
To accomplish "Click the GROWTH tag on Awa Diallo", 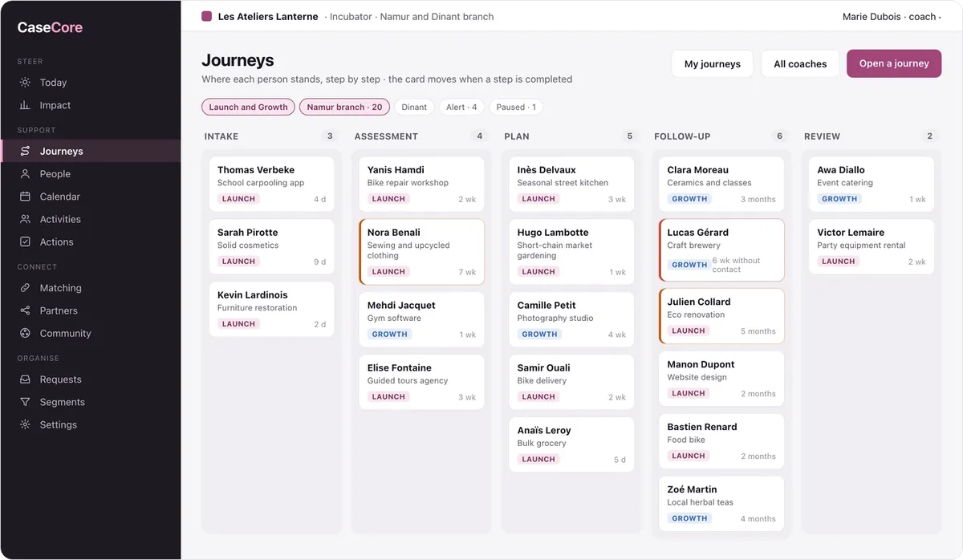I will pos(840,199).
